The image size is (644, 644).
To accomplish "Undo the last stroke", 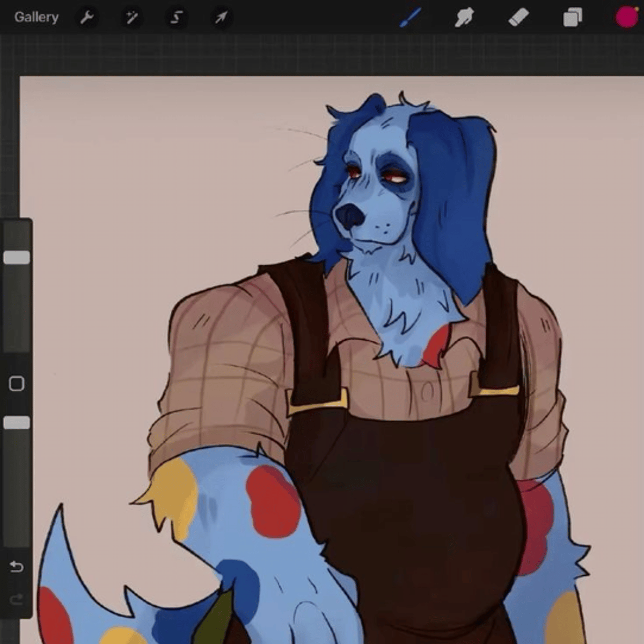I will click(x=17, y=566).
